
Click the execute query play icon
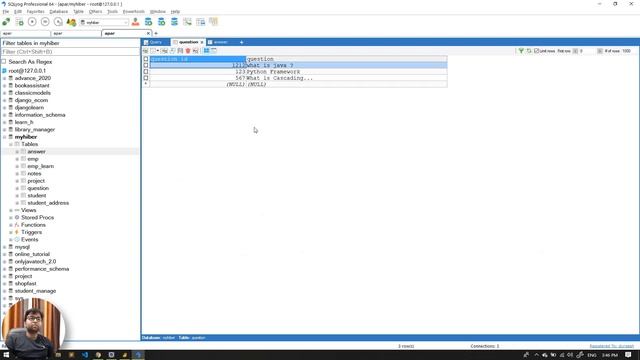point(32,22)
